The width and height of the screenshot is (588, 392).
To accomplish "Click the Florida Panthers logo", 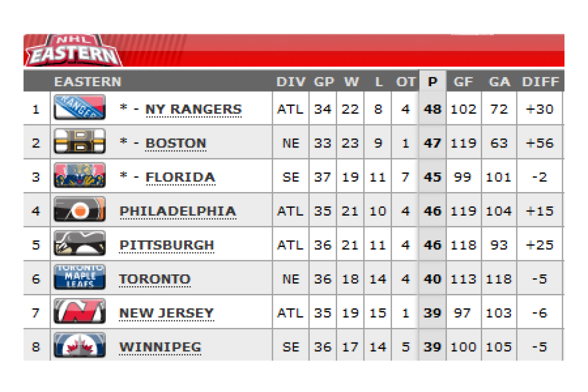I will [79, 176].
